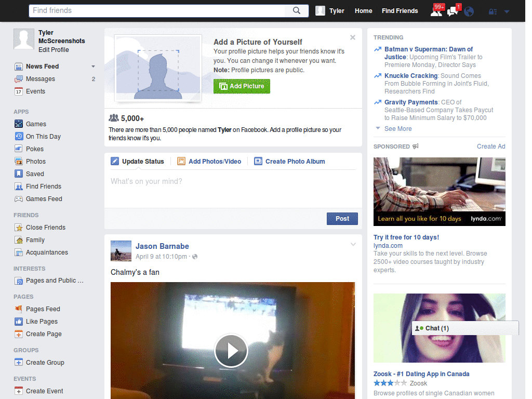
Task: Open Jason Barnabe post options chevron
Action: click(353, 244)
